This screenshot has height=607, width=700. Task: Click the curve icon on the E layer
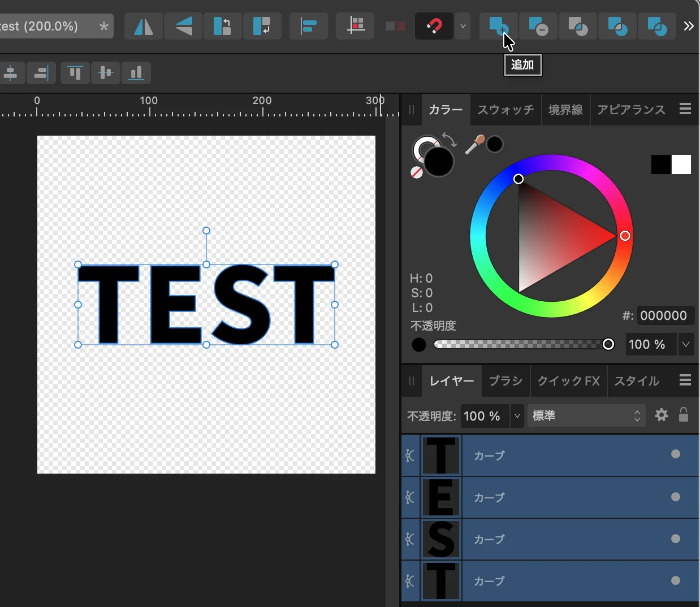tap(410, 497)
